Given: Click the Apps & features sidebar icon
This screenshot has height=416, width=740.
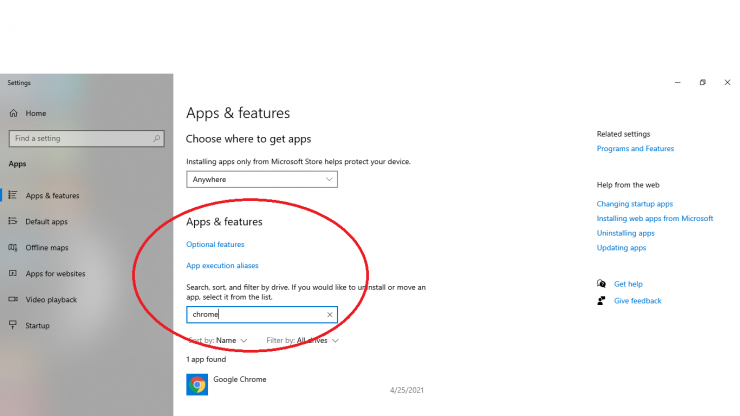Looking at the screenshot, I should point(13,195).
